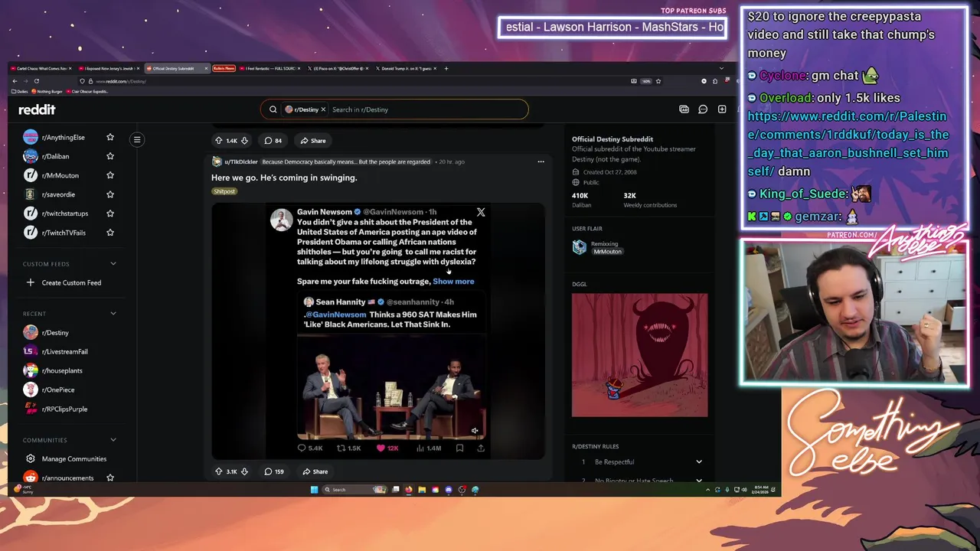The width and height of the screenshot is (980, 551).
Task: Click the browser reload button
Action: pos(36,81)
